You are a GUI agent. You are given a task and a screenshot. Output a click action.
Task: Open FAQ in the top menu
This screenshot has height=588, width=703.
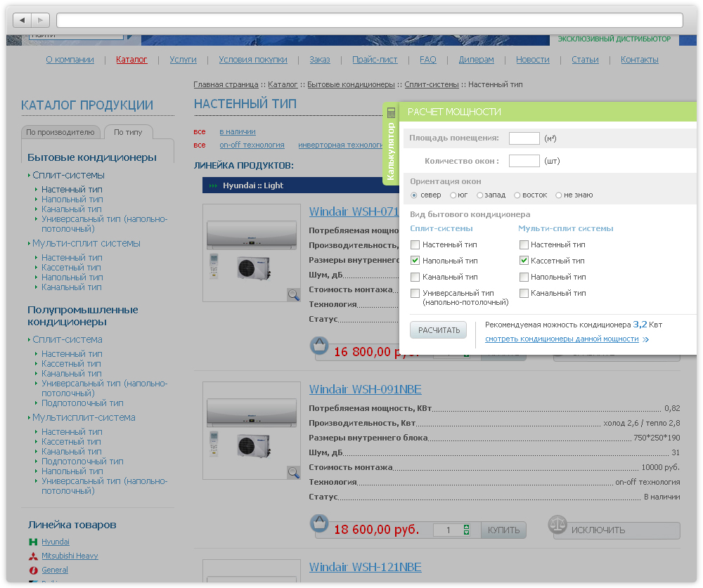coord(427,60)
